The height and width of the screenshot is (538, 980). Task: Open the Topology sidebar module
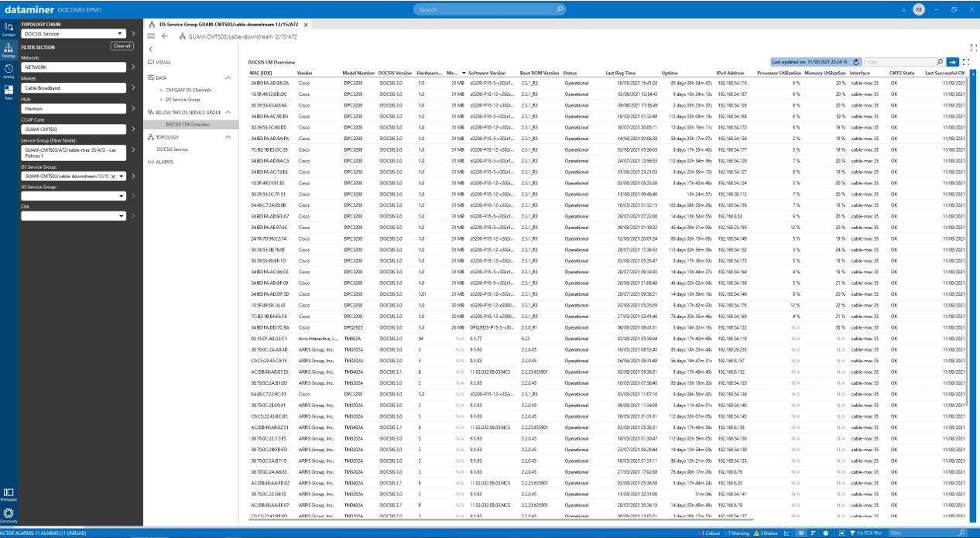(9, 50)
